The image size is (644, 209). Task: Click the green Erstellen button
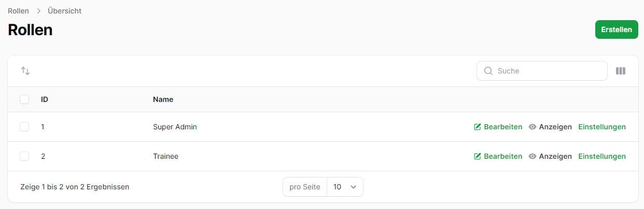click(617, 29)
